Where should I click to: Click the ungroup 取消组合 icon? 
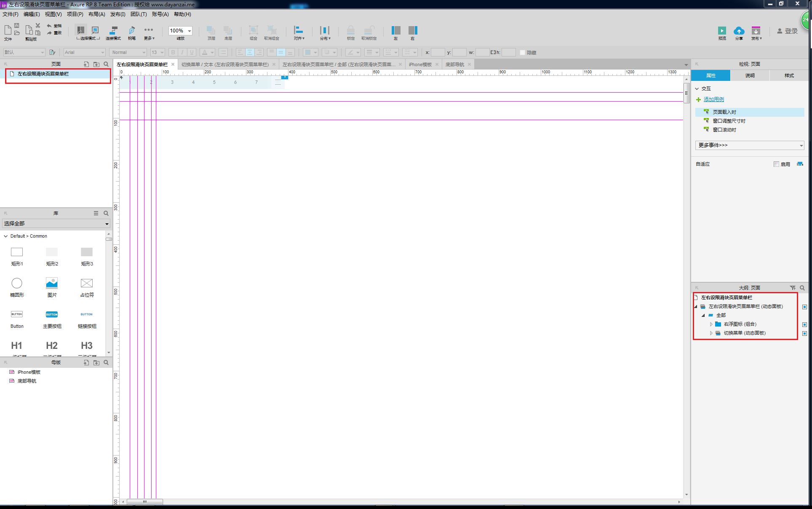pos(272,30)
